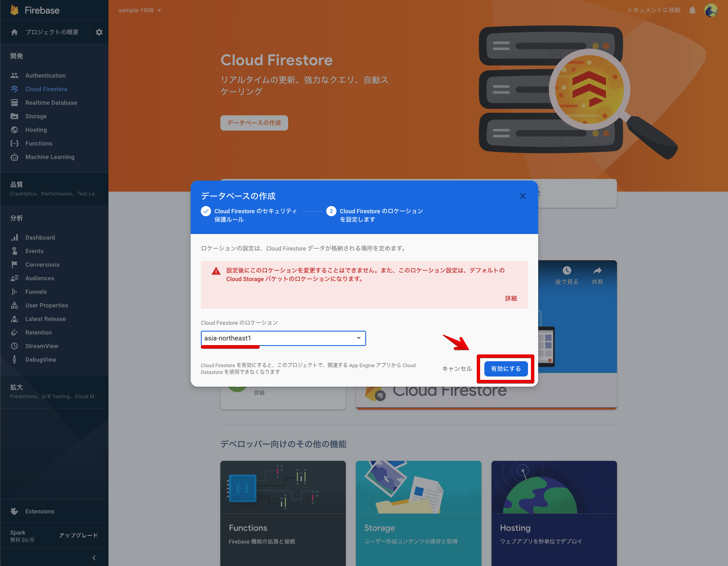The image size is (728, 566).
Task: Open the notifications bell icon
Action: [692, 10]
